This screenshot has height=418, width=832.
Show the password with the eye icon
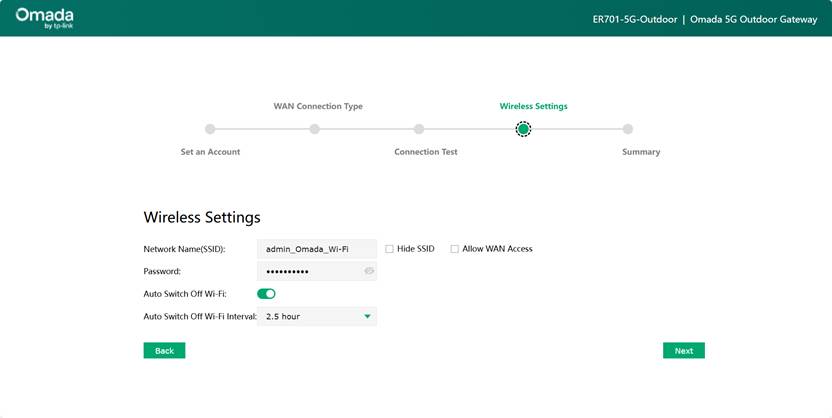pos(369,271)
